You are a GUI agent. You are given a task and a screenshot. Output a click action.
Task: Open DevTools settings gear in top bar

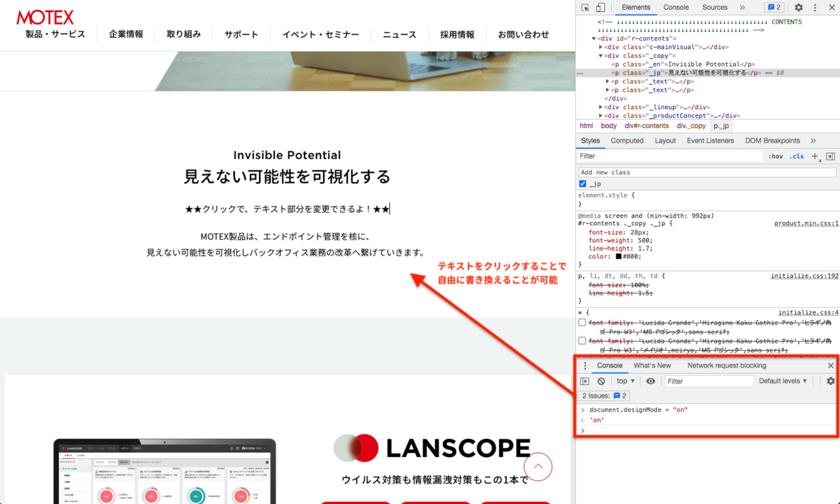click(799, 8)
